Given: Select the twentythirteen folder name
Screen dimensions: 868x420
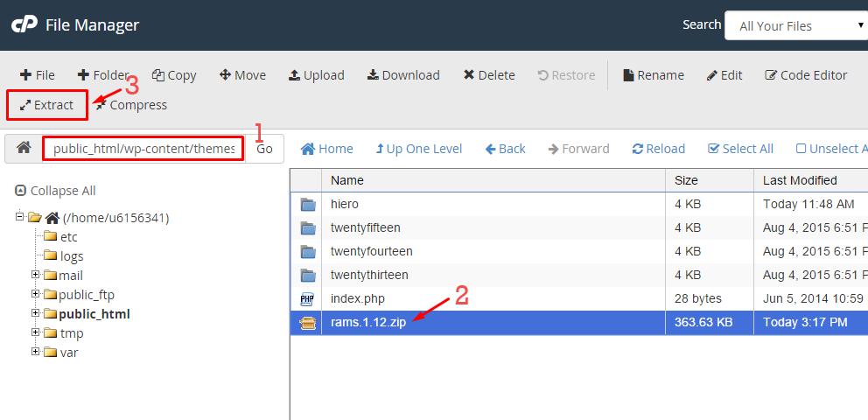Looking at the screenshot, I should (369, 275).
